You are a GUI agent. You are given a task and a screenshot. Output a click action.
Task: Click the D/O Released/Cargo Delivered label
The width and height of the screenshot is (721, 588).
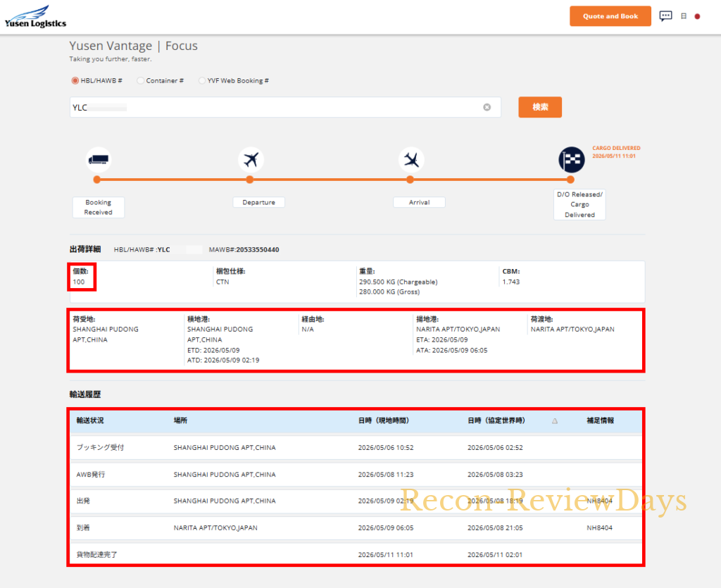pos(580,205)
